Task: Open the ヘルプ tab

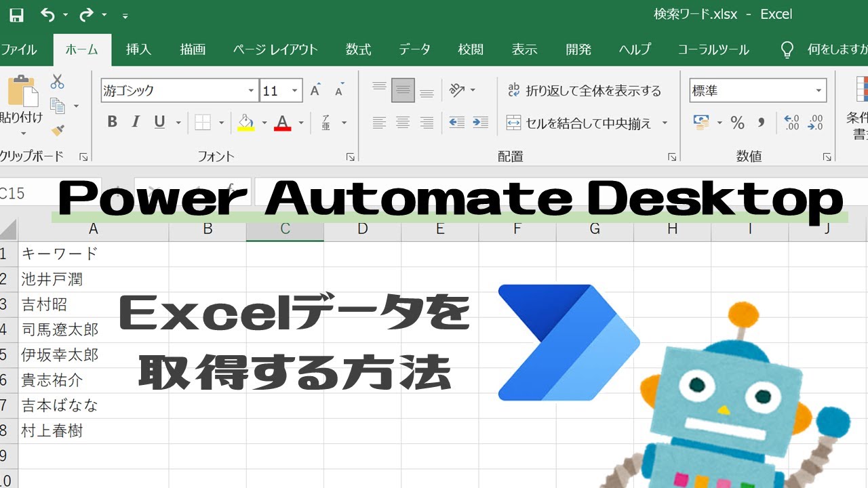Action: (635, 49)
